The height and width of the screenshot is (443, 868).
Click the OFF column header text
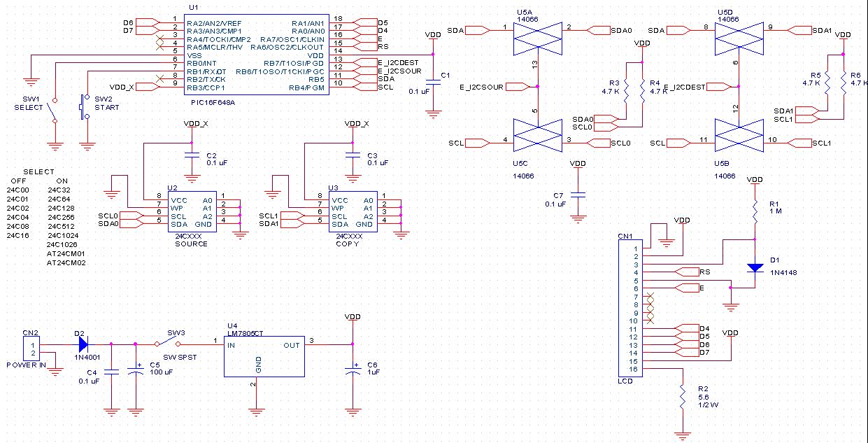coord(18,181)
